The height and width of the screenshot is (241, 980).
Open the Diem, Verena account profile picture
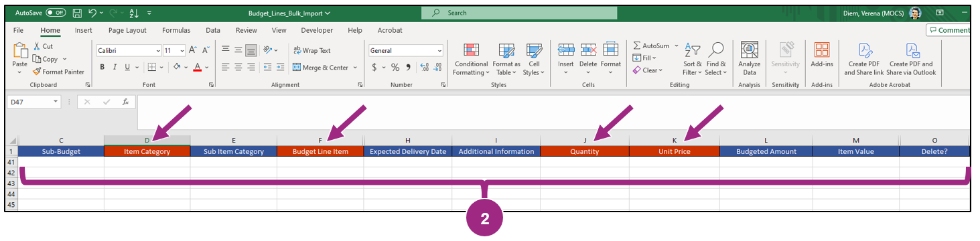[x=916, y=13]
